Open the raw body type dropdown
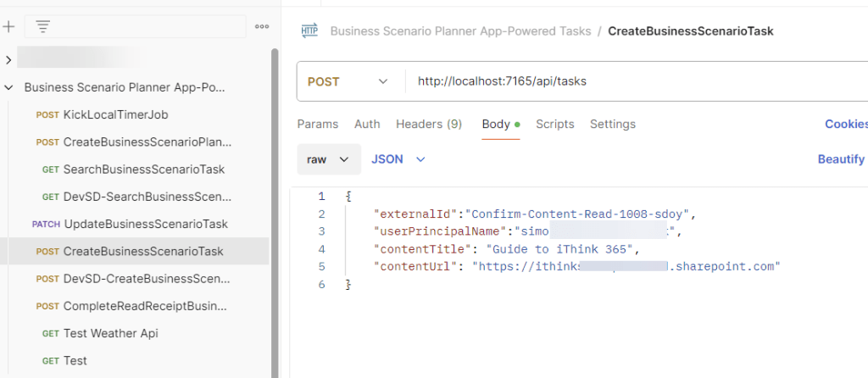This screenshot has width=868, height=378. coord(329,159)
